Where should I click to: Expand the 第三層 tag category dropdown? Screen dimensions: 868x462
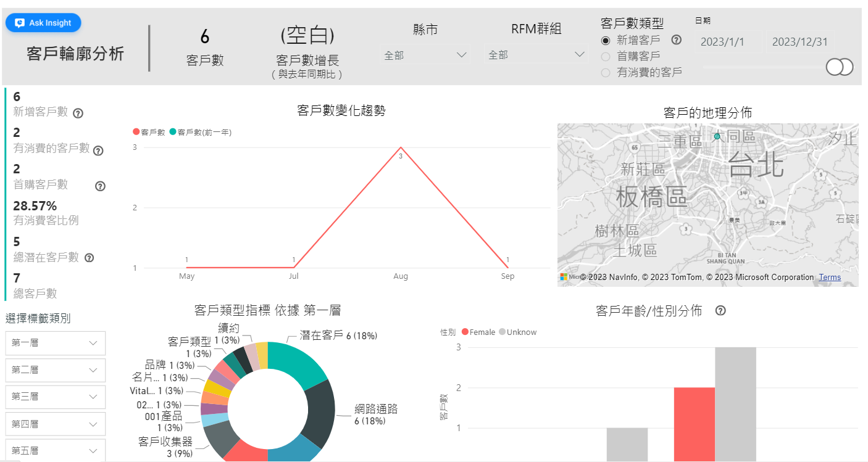click(x=56, y=397)
